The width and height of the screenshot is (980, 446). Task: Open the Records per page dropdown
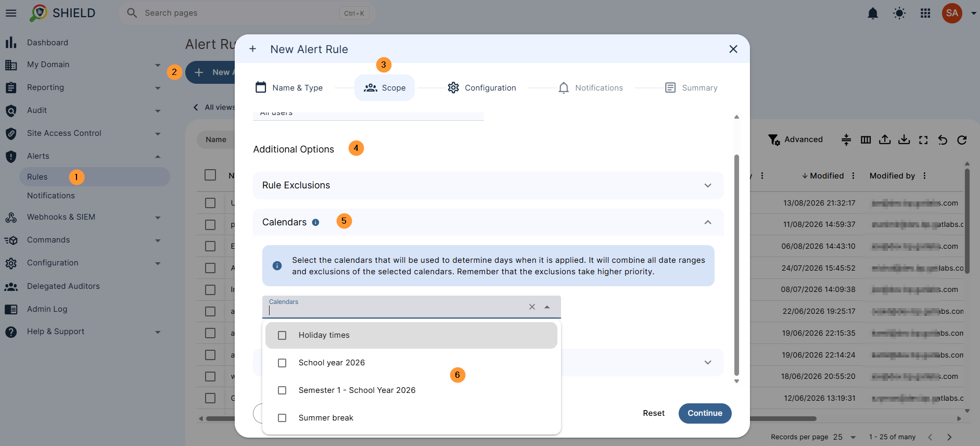point(845,437)
